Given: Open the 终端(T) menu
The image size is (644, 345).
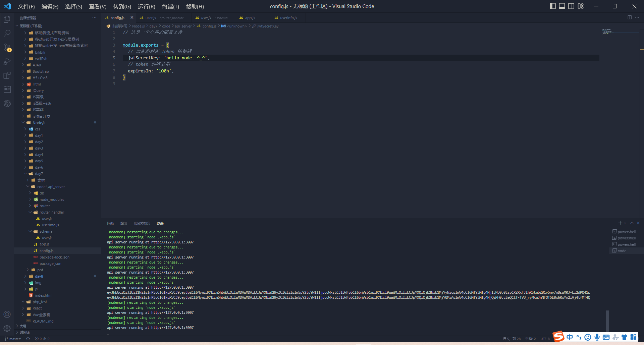Looking at the screenshot, I should (x=170, y=6).
